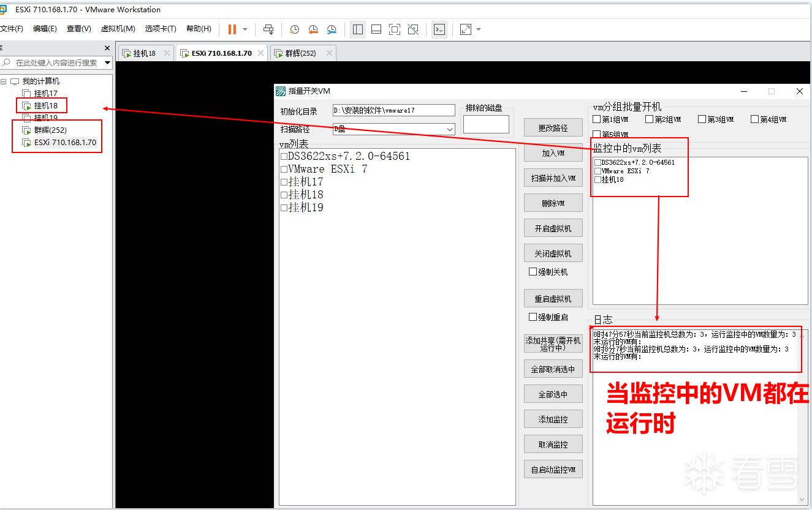Viewport: 812px width, 510px height.
Task: Select ESXi 710.168.1.70 in the library tree
Action: click(66, 142)
